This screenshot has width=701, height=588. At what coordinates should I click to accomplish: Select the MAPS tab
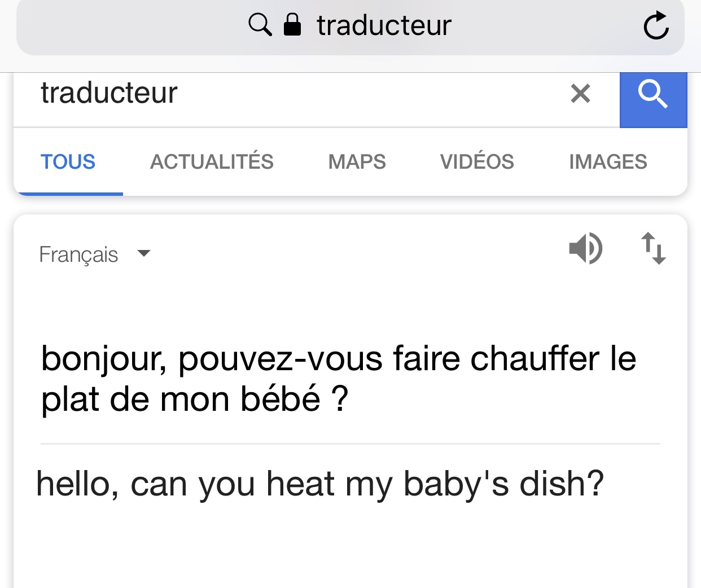(357, 162)
